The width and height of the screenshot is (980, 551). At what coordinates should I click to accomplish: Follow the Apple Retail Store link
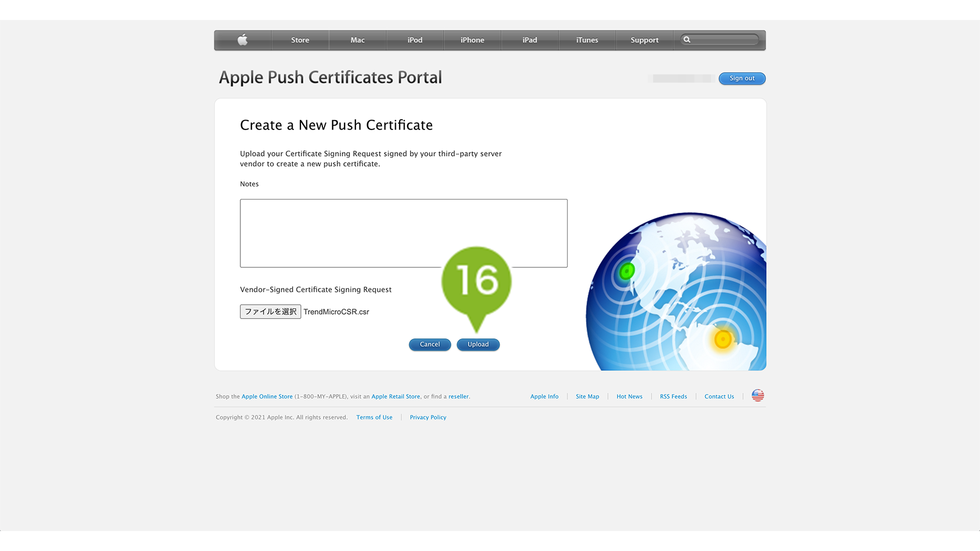(395, 397)
